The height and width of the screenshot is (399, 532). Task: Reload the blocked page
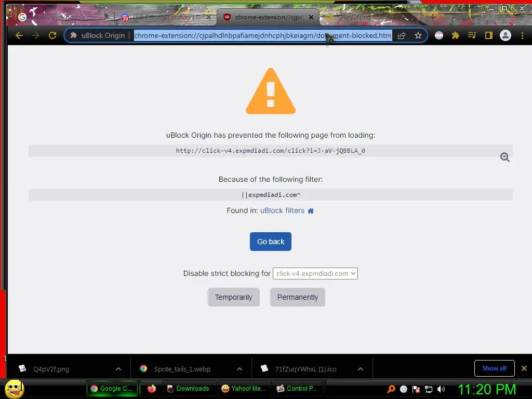[52, 35]
